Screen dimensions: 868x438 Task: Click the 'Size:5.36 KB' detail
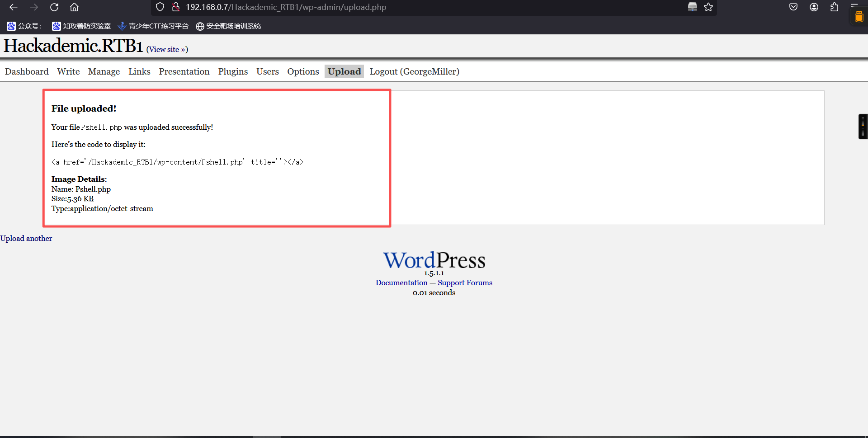72,199
